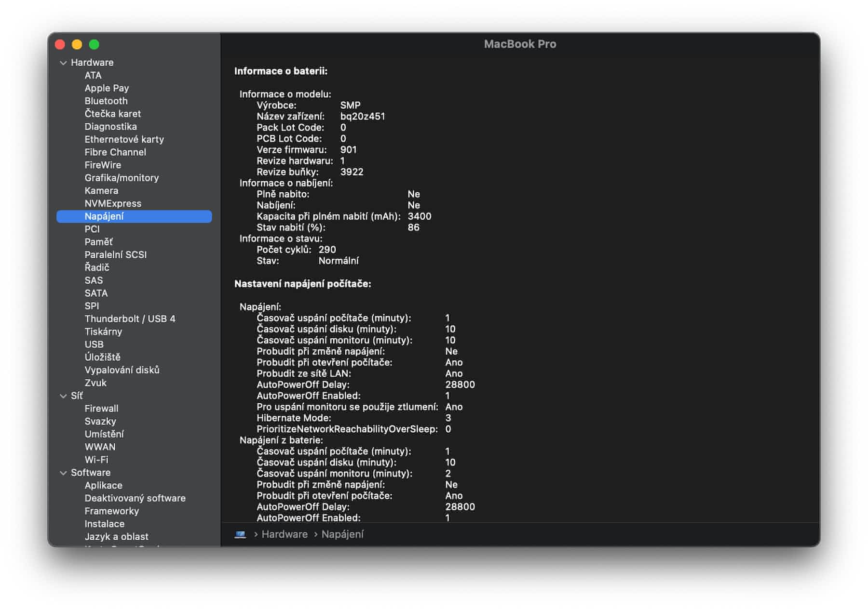The image size is (868, 610).
Task: Collapse the Hardware section
Action: click(63, 63)
